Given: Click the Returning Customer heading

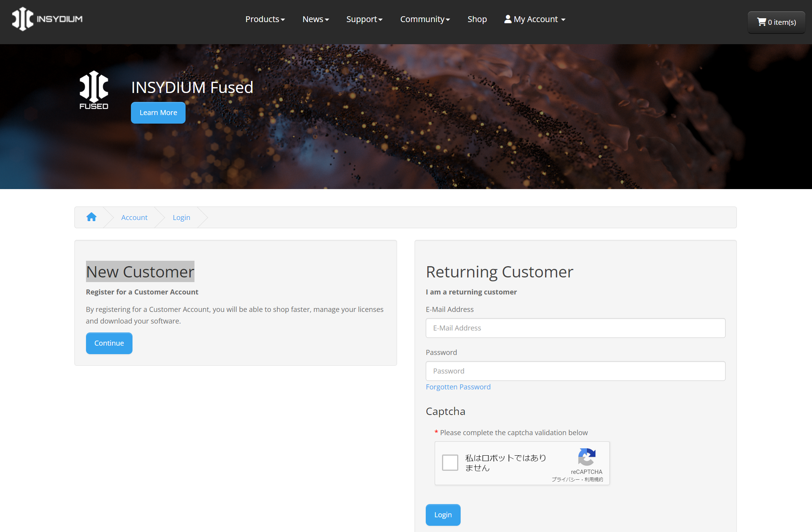Looking at the screenshot, I should pyautogui.click(x=499, y=272).
